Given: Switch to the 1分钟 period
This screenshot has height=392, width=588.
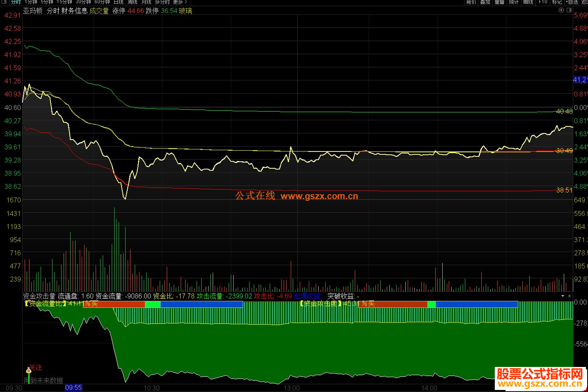Looking at the screenshot, I should 31,2.
